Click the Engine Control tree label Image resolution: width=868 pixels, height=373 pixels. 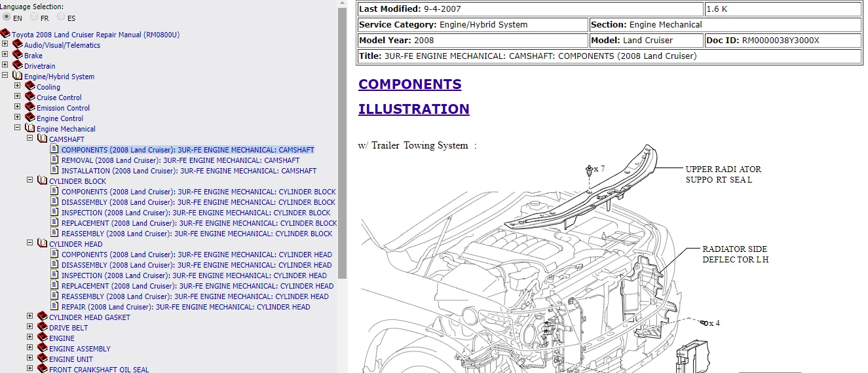[x=60, y=118]
